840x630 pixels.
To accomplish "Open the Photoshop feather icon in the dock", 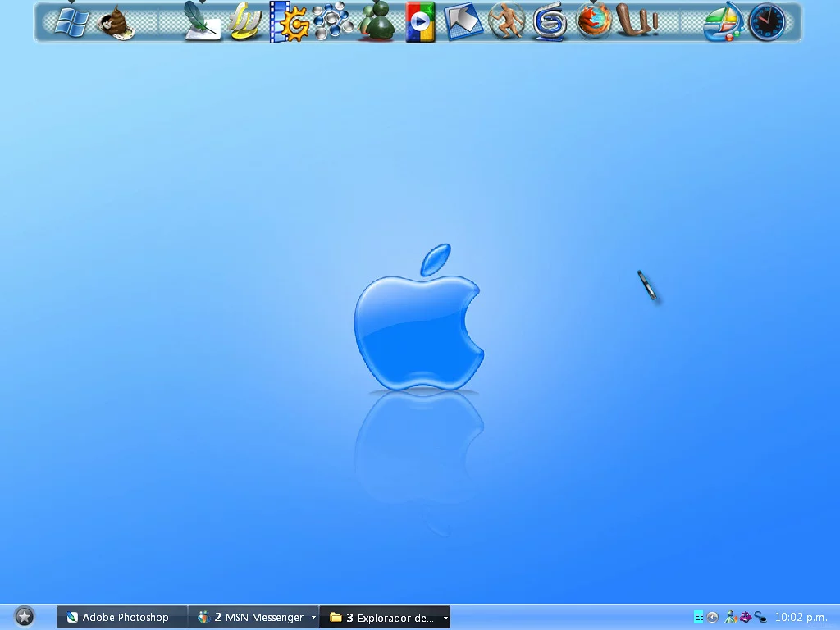I will [x=201, y=22].
